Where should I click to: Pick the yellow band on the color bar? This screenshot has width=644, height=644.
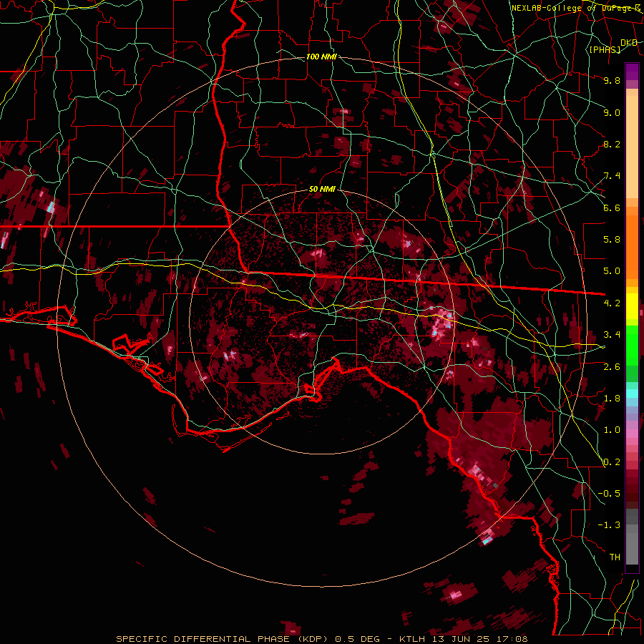[x=632, y=306]
